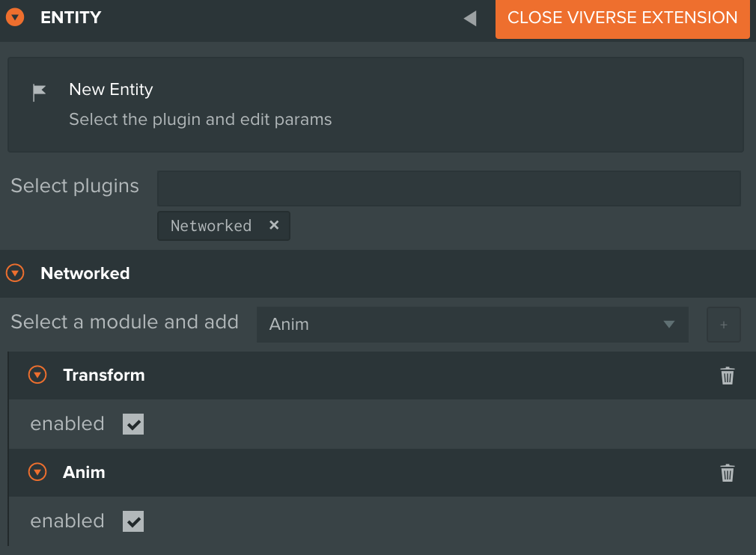This screenshot has height=555, width=756.
Task: Click the ENTITY panel header title
Action: 71,17
